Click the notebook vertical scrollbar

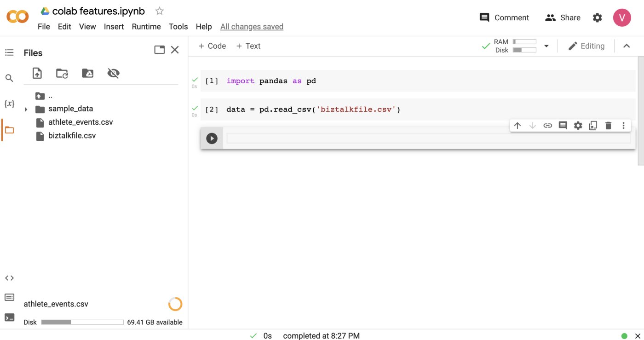641,111
